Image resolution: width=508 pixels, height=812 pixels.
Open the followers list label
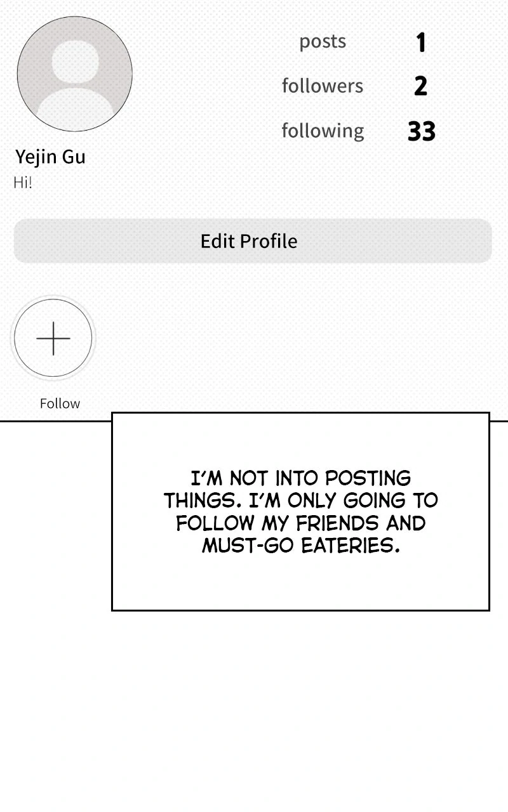click(x=323, y=86)
